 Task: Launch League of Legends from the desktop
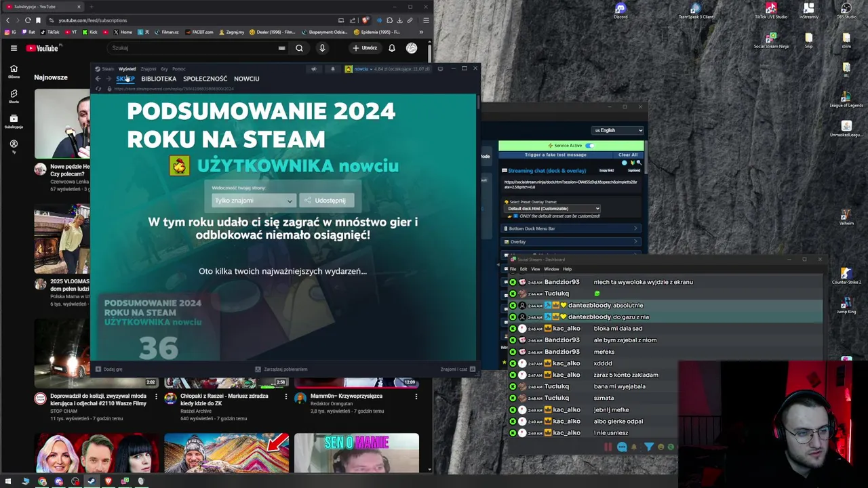846,100
